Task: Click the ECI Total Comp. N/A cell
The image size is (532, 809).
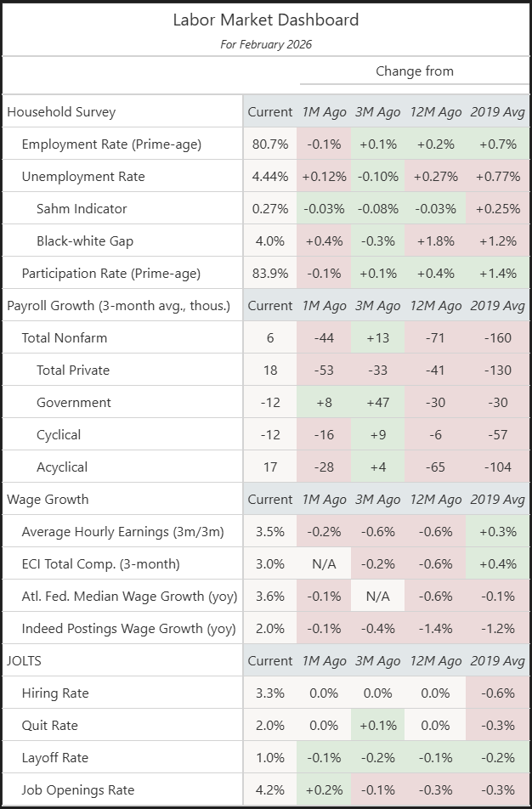Action: [x=324, y=564]
